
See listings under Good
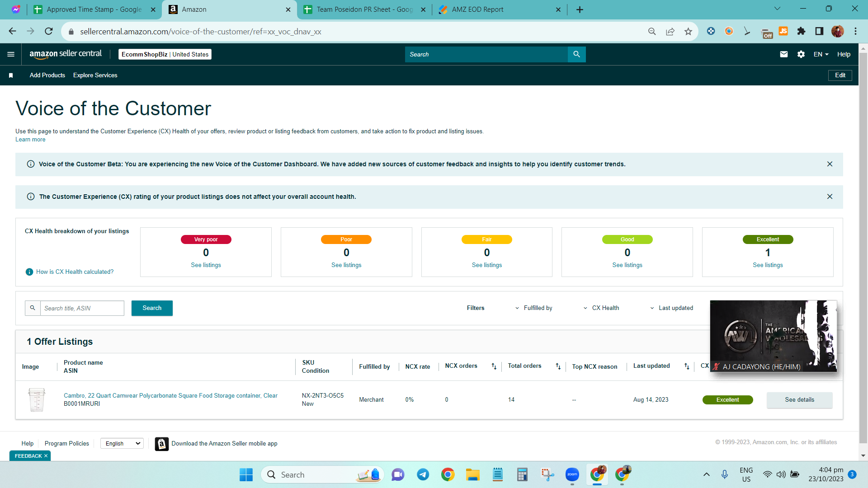click(x=627, y=265)
